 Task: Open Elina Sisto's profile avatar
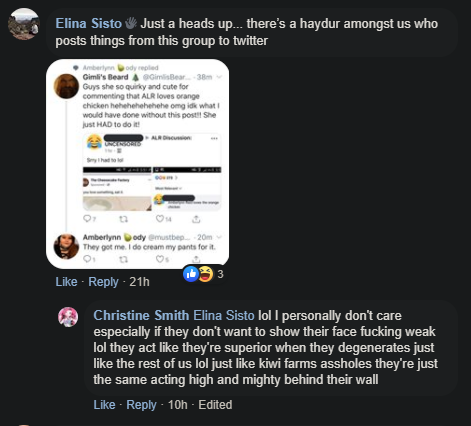(24, 24)
